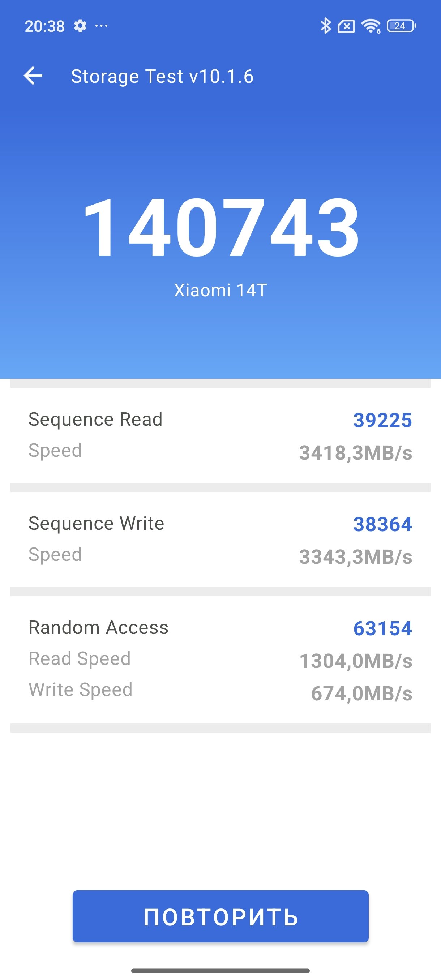This screenshot has width=441, height=980.
Task: Tap the Storage Test v10.1.6 title
Action: pyautogui.click(x=162, y=76)
